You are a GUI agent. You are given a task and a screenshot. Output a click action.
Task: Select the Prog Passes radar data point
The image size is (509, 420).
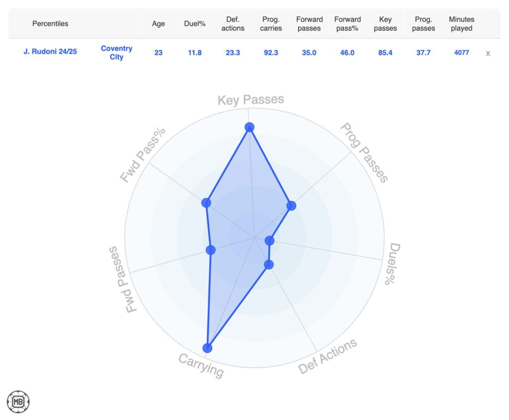[x=291, y=205]
